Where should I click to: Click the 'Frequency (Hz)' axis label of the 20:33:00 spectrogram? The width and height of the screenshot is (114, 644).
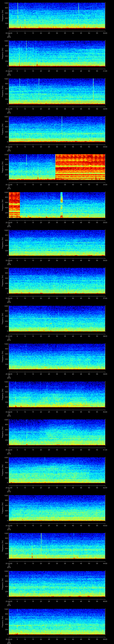pos(3,167)
